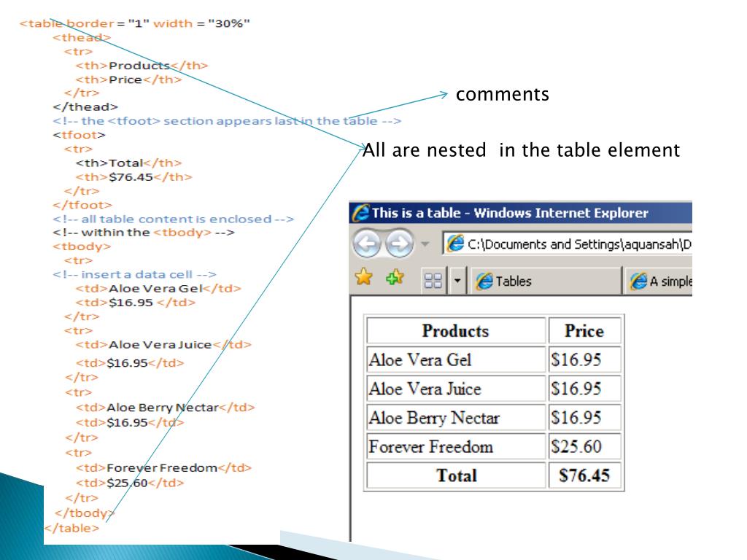The height and width of the screenshot is (560, 747).
Task: Click the IE logo in the title bar
Action: tap(360, 213)
